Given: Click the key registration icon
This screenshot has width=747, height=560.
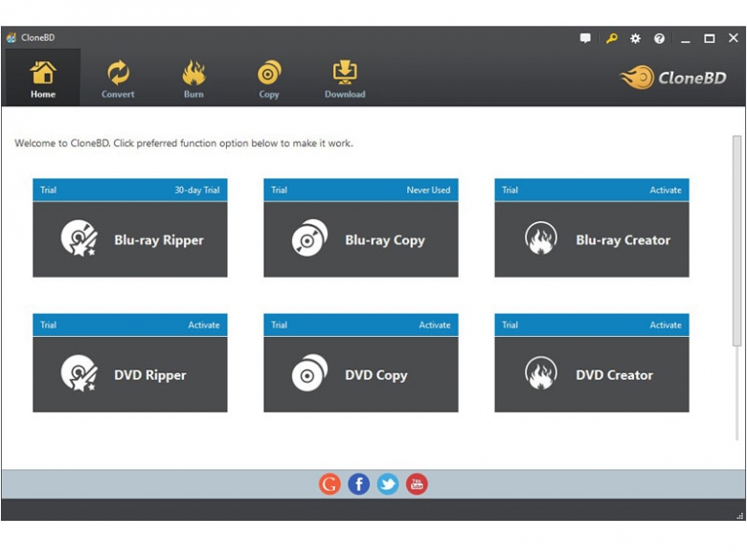Looking at the screenshot, I should coord(611,38).
